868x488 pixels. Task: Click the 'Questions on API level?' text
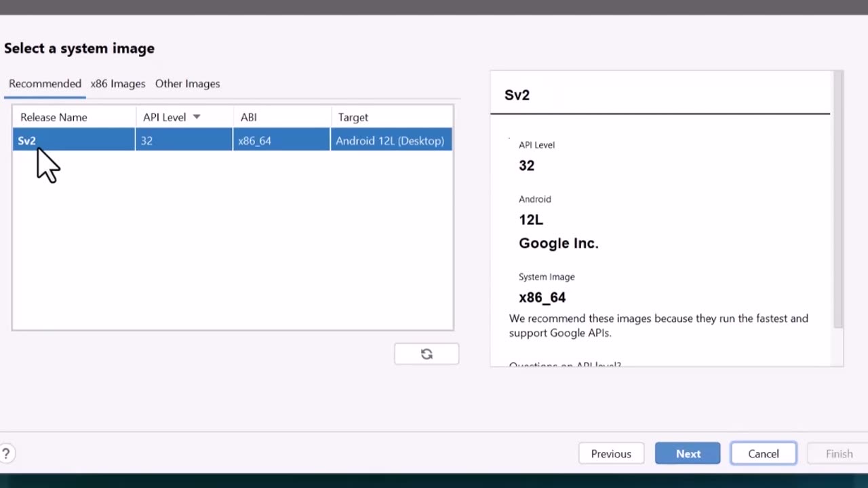coord(565,365)
